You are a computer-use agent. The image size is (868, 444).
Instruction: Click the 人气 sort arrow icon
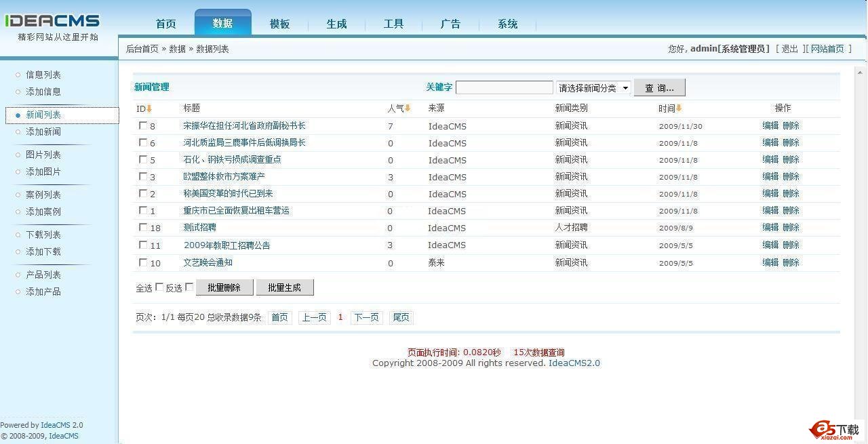pyautogui.click(x=408, y=108)
